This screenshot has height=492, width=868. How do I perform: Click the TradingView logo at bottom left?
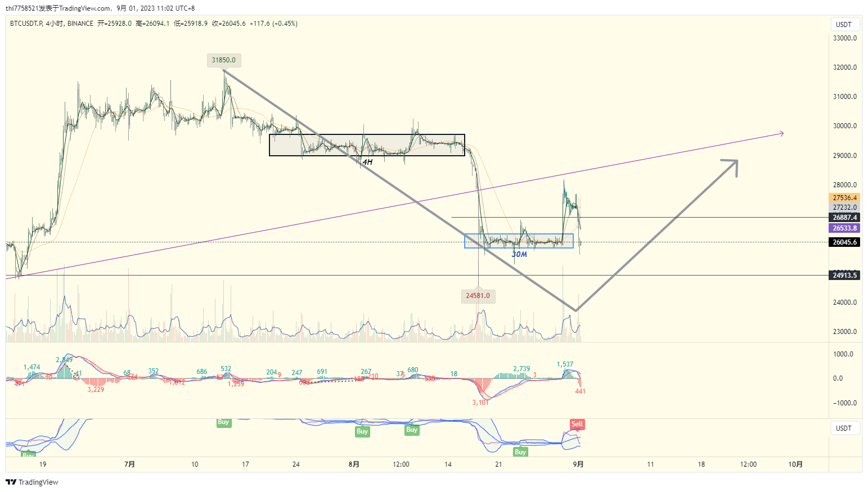pyautogui.click(x=32, y=482)
